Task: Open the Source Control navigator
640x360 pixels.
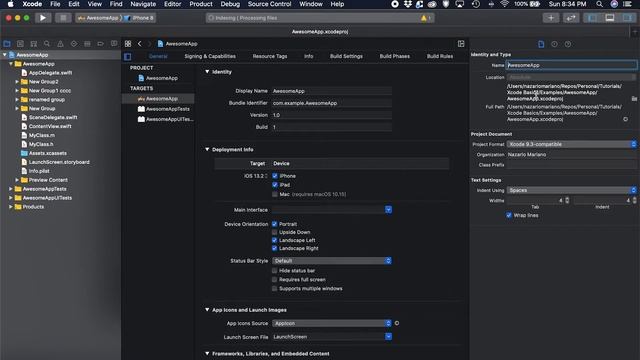Action: (20, 44)
